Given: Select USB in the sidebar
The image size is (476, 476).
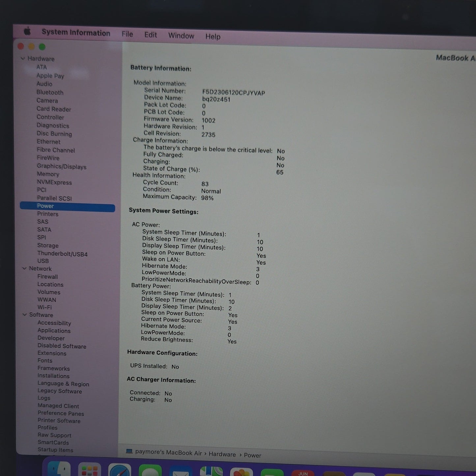Looking at the screenshot, I should [x=43, y=261].
